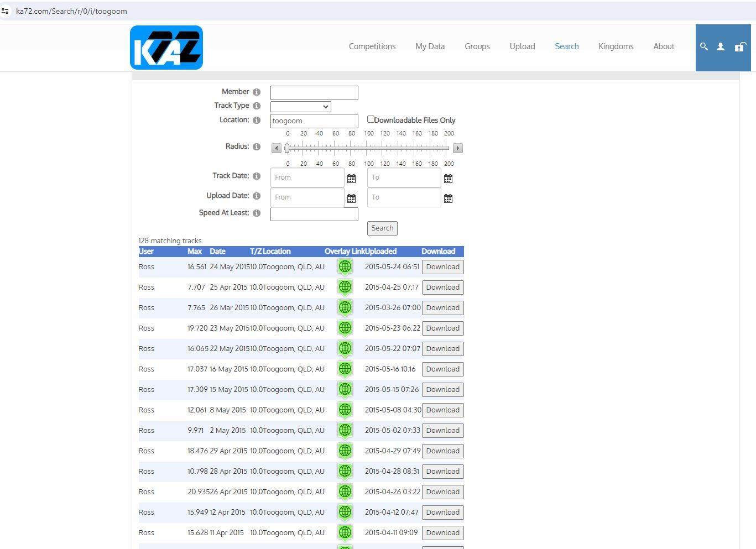Enable Downloadable Files Only checkbox
The width and height of the screenshot is (756, 549).
pos(371,119)
